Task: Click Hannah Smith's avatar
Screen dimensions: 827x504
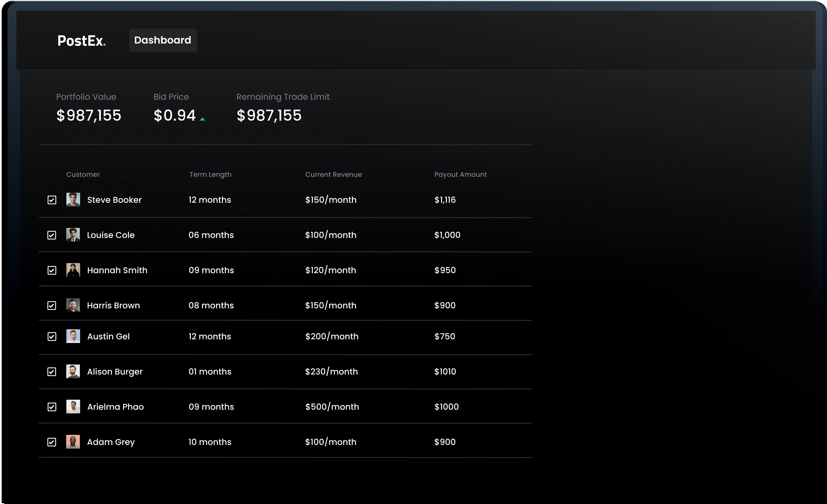Action: click(x=73, y=270)
